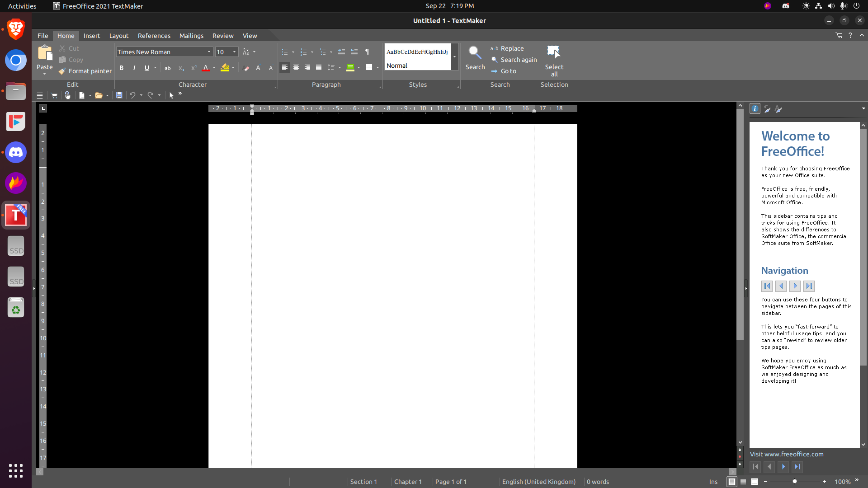Drag the zoom level slider
The height and width of the screenshot is (488, 868).
pos(795,481)
